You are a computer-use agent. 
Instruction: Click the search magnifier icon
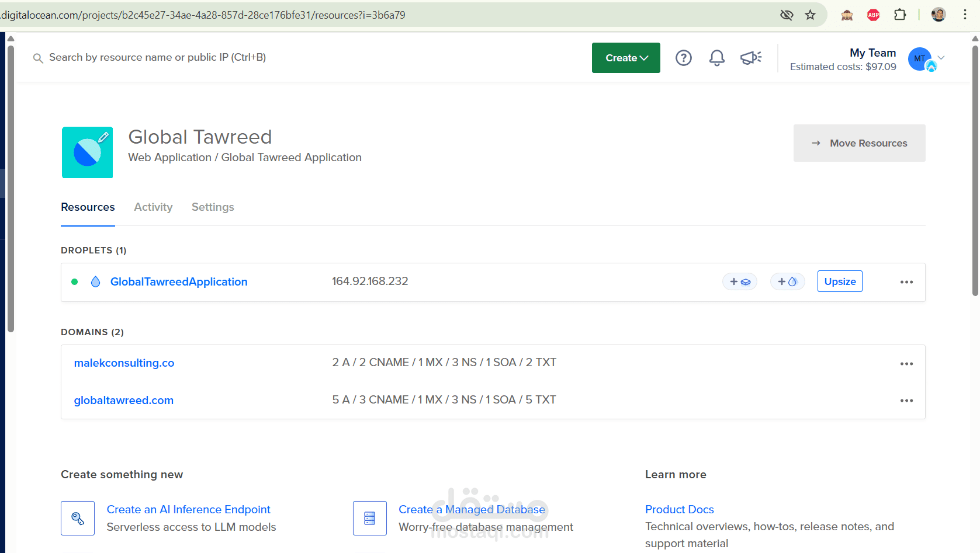(x=38, y=58)
